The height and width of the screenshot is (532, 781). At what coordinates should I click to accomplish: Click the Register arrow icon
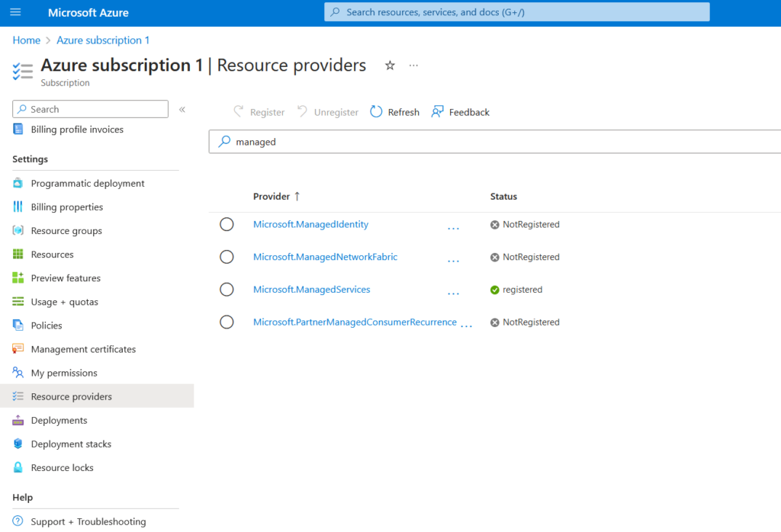pyautogui.click(x=239, y=112)
